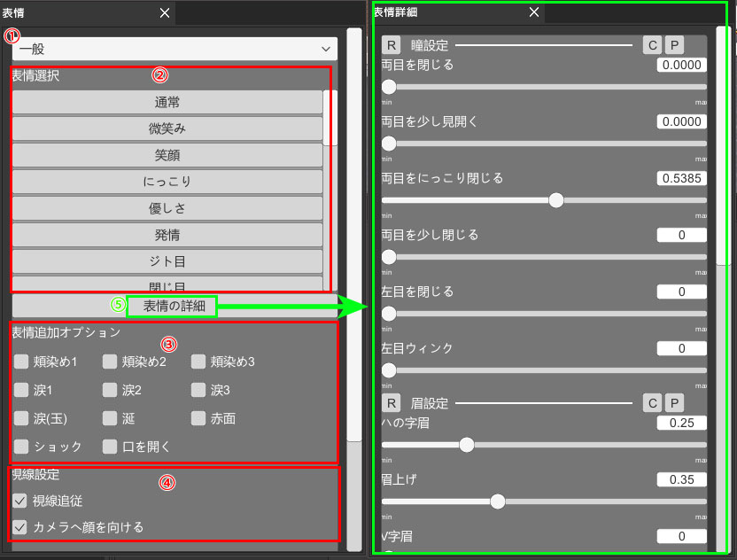Toggle the 視線追従 checkbox

(x=20, y=501)
